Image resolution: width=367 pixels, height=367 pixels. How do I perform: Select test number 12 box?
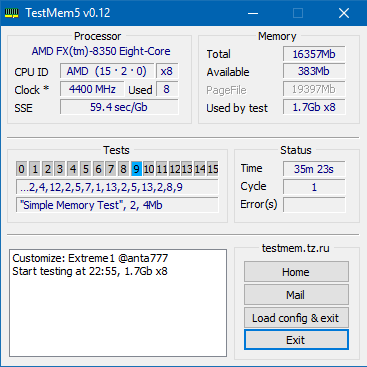click(x=174, y=169)
